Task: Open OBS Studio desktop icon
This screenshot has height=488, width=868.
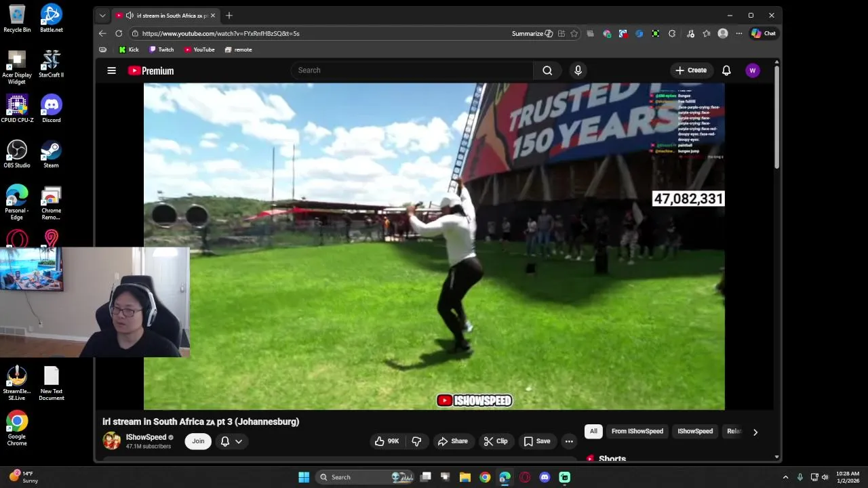Action: [x=17, y=154]
